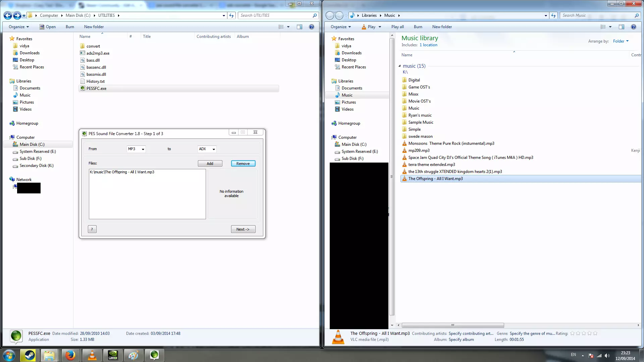Image resolution: width=644 pixels, height=362 pixels.
Task: Click refresh icon beside Music address bar
Action: (553, 15)
